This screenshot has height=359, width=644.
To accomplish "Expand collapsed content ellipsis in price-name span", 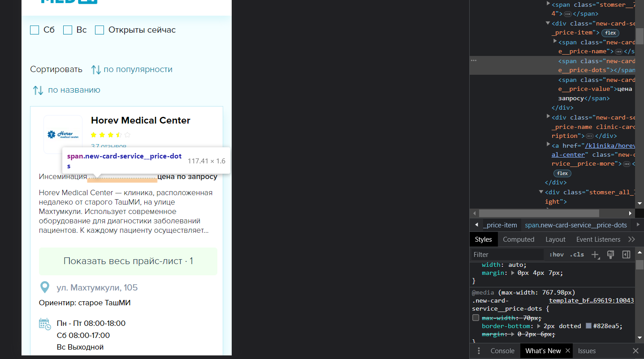I will [x=619, y=51].
